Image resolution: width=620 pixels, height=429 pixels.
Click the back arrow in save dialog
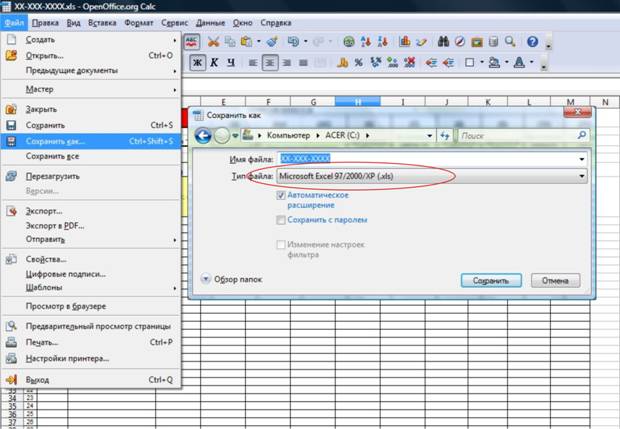[203, 136]
